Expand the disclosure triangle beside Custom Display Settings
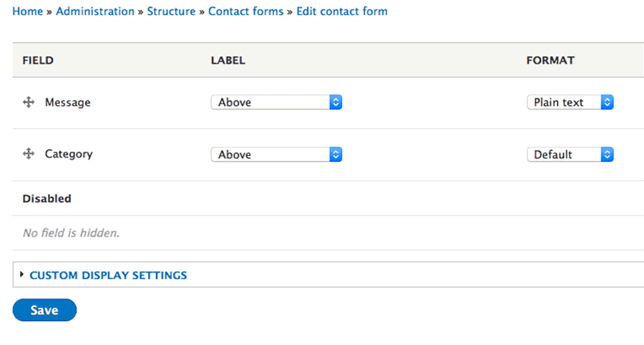 21,274
